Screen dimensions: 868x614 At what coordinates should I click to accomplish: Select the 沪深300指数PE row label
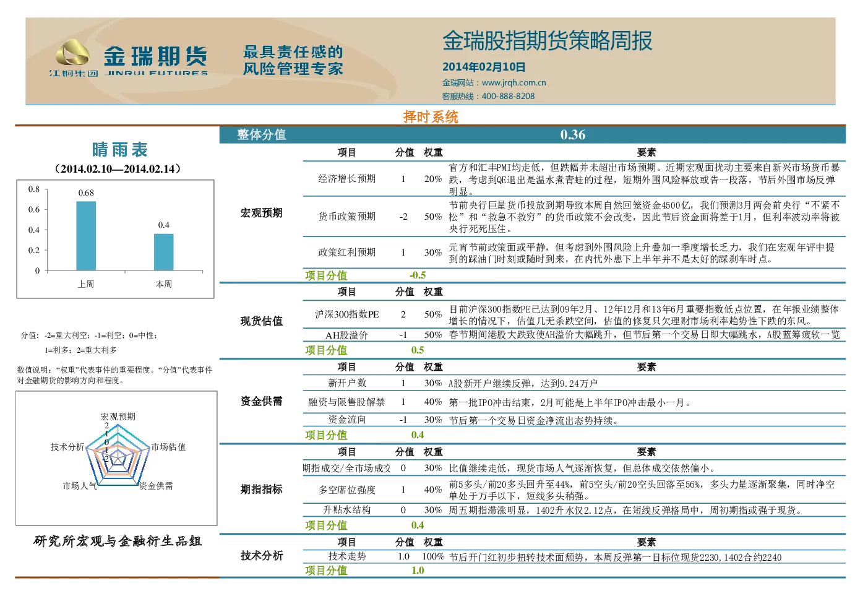click(347, 314)
